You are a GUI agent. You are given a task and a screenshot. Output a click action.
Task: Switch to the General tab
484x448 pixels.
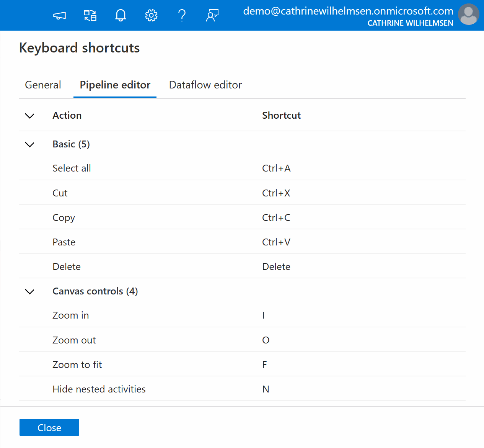point(43,85)
